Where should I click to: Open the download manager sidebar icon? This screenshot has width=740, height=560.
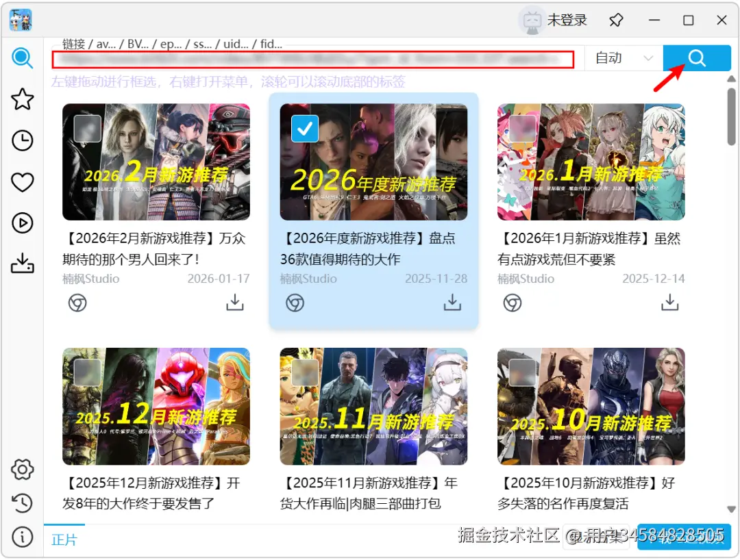(x=22, y=264)
